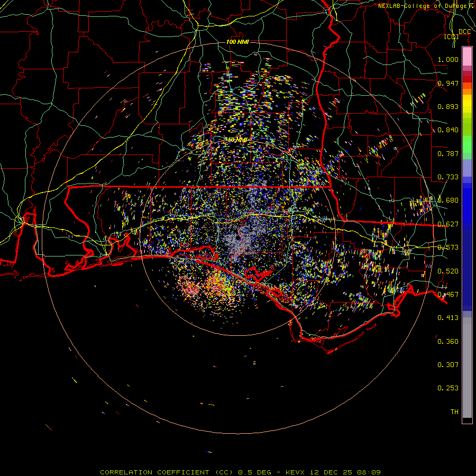Viewport: 476px width, 476px height.
Task: Click the black radar site dot at the center
Action: (x=238, y=239)
